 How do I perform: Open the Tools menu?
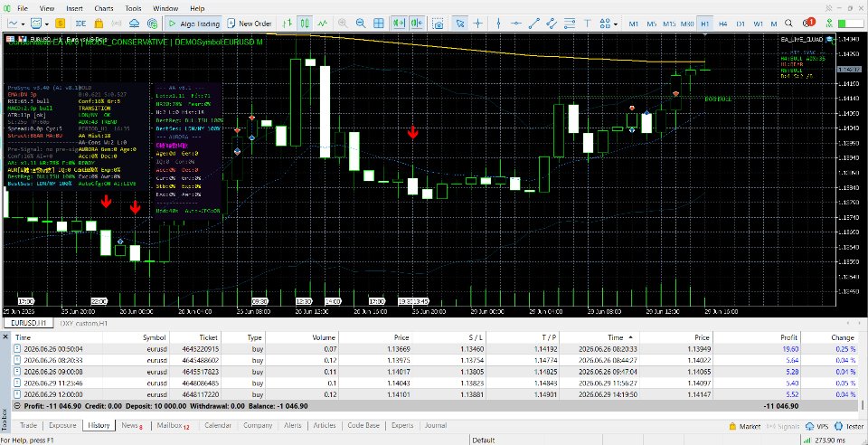133,8
